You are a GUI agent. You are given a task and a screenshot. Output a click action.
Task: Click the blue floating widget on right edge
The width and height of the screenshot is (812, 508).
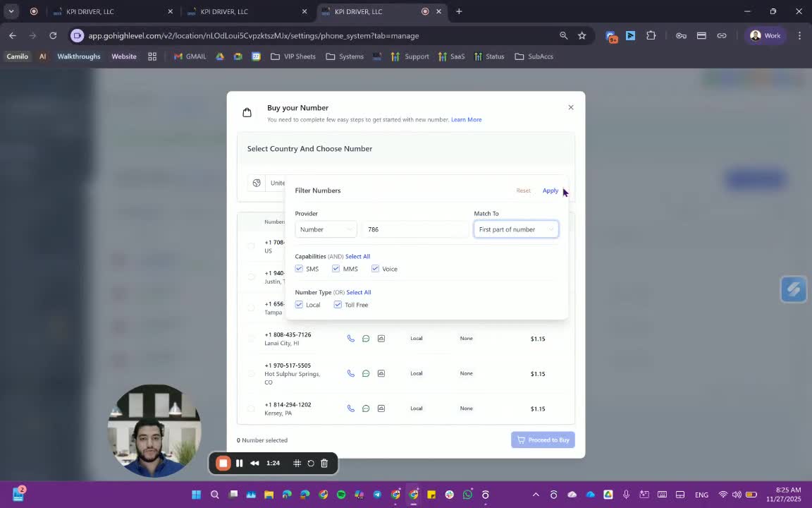[794, 289]
